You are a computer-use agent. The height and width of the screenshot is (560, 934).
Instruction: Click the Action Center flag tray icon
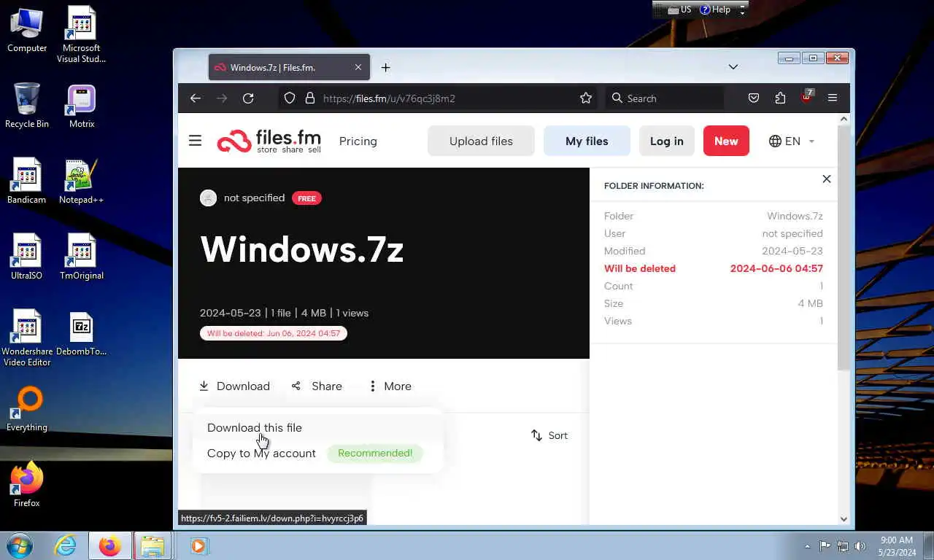click(825, 545)
